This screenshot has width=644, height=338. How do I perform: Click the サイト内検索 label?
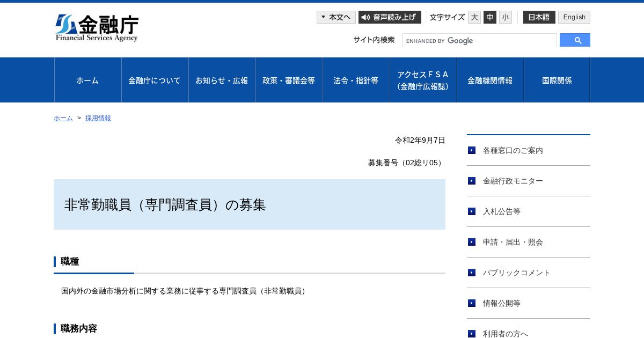(x=374, y=40)
